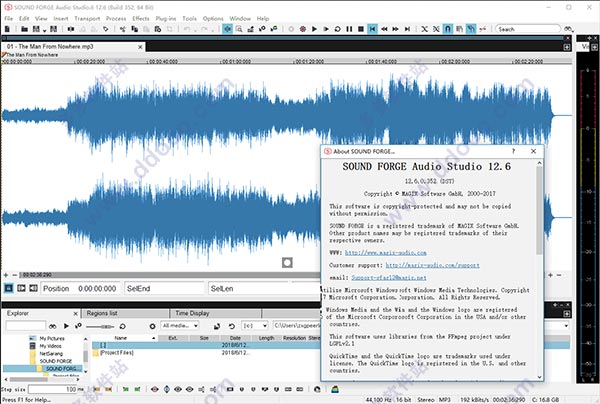Click the waveform horizontal scrollbar
Screen dimensions: 600x404
click(170, 275)
